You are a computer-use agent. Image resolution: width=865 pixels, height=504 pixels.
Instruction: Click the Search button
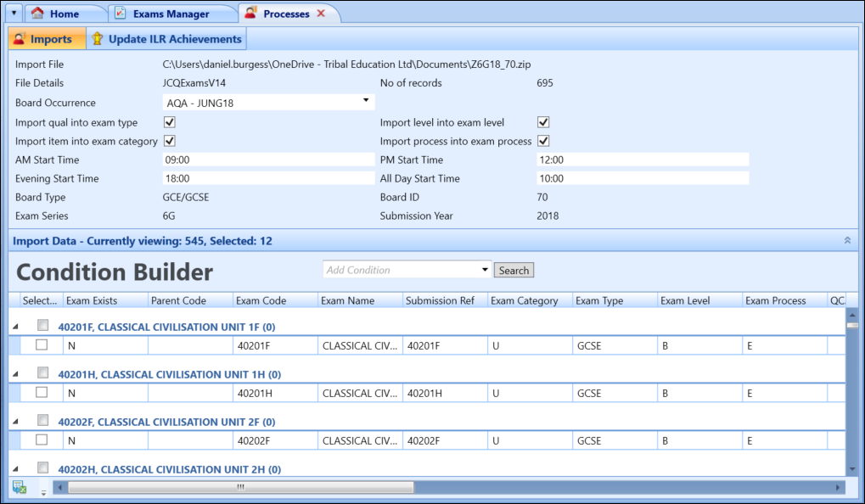pyautogui.click(x=513, y=270)
